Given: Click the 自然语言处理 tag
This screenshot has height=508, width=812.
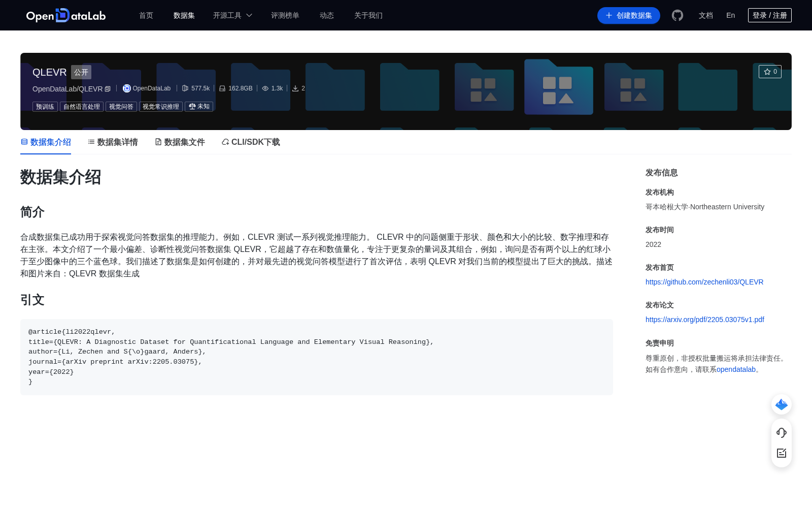Looking at the screenshot, I should click(82, 107).
